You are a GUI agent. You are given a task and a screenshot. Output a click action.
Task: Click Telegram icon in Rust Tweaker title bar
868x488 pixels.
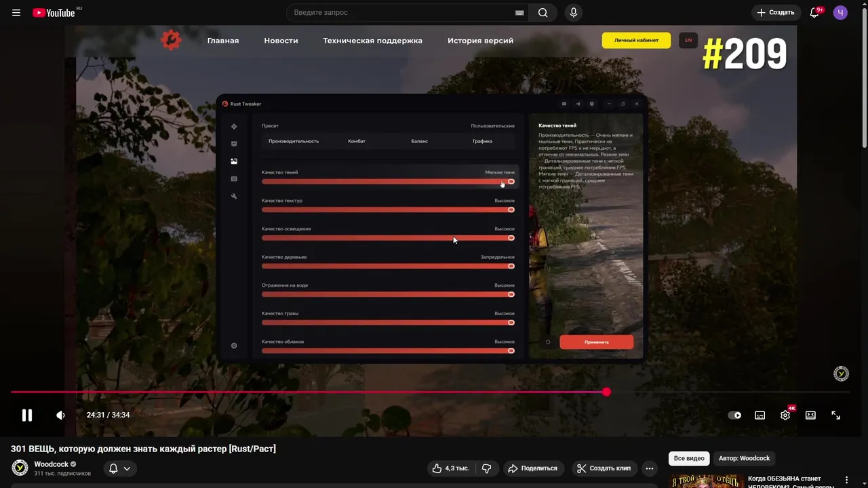tap(578, 104)
